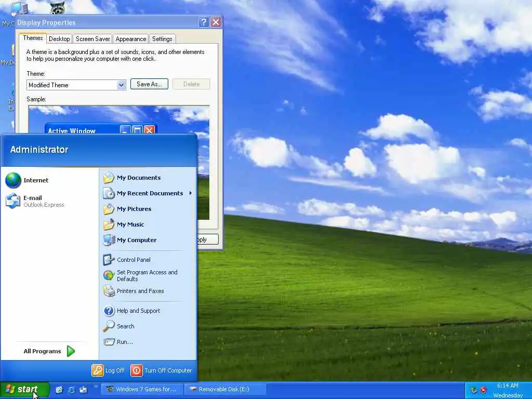The height and width of the screenshot is (399, 532).
Task: Open Internet from the Start menu
Action: pyautogui.click(x=49, y=180)
